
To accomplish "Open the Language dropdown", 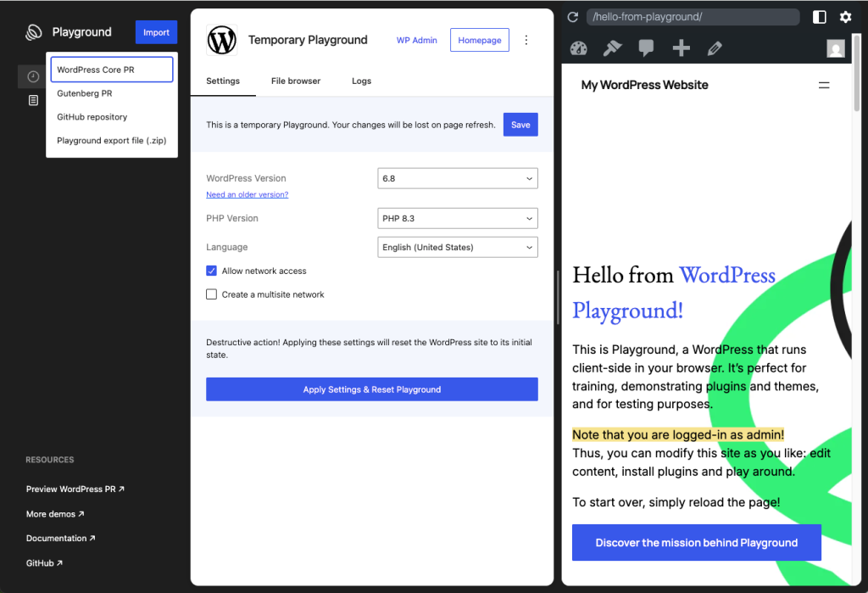I will [x=457, y=247].
